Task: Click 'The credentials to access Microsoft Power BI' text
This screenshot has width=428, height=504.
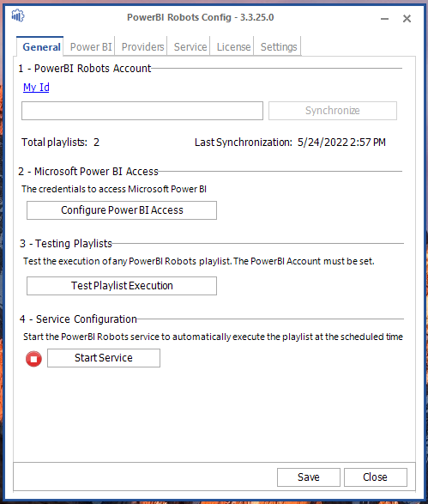Action: [x=114, y=189]
